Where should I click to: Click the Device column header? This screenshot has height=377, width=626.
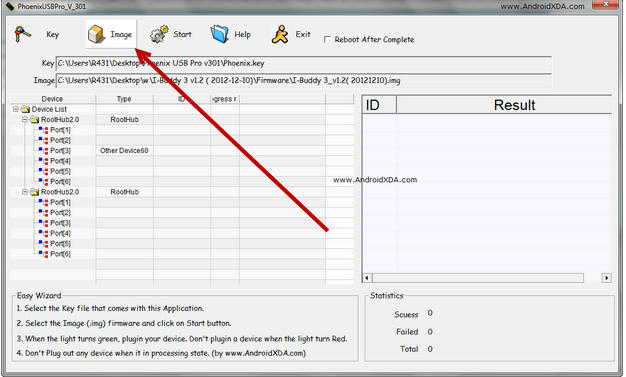[x=52, y=99]
